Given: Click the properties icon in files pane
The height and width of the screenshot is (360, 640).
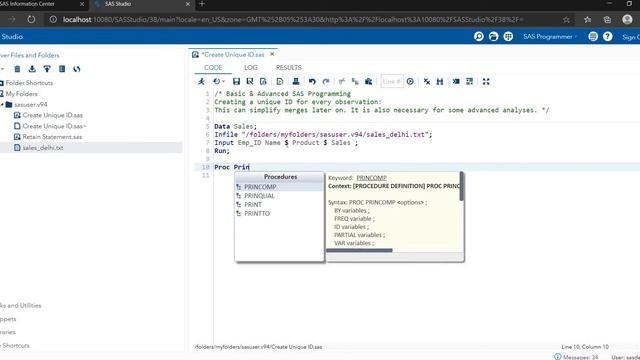Looking at the screenshot, I should click(x=62, y=69).
